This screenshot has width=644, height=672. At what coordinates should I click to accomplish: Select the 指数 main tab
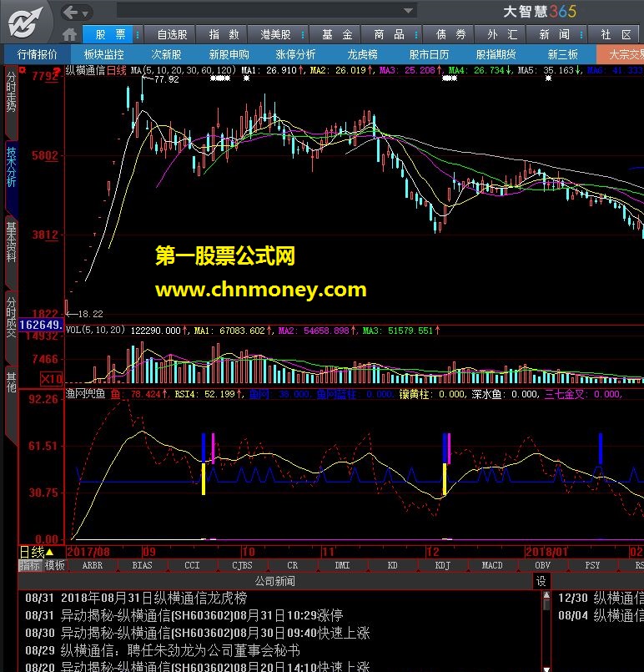pos(224,34)
